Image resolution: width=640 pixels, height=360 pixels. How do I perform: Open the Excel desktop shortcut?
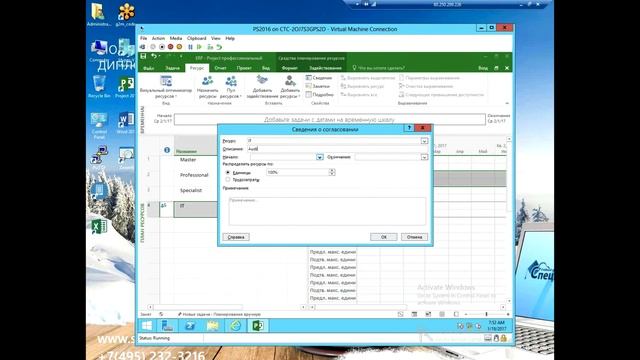(99, 227)
